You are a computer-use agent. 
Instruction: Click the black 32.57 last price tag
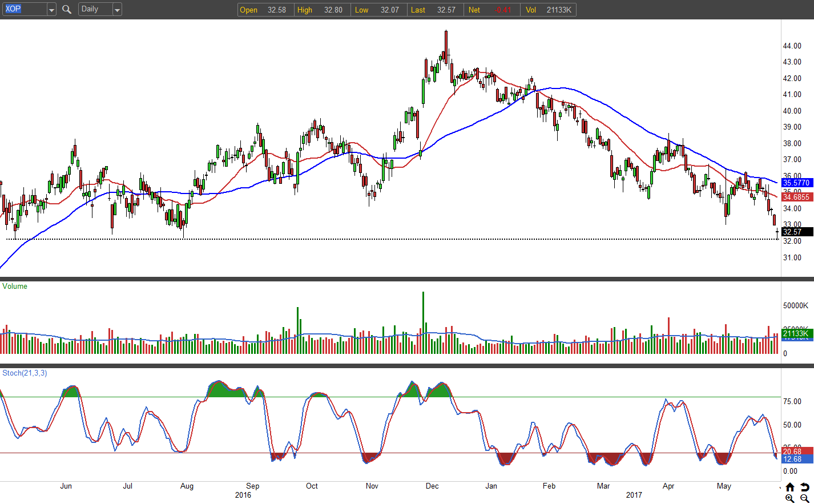(x=796, y=232)
